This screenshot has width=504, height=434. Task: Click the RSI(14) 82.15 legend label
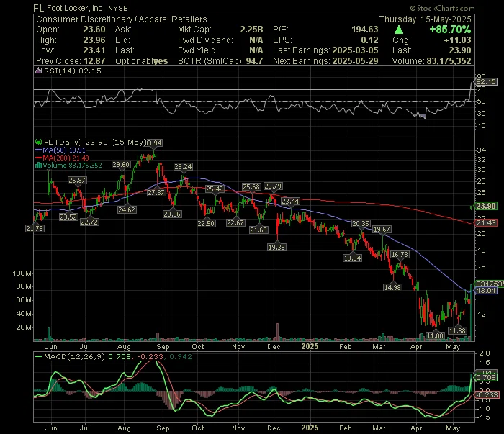coord(72,71)
